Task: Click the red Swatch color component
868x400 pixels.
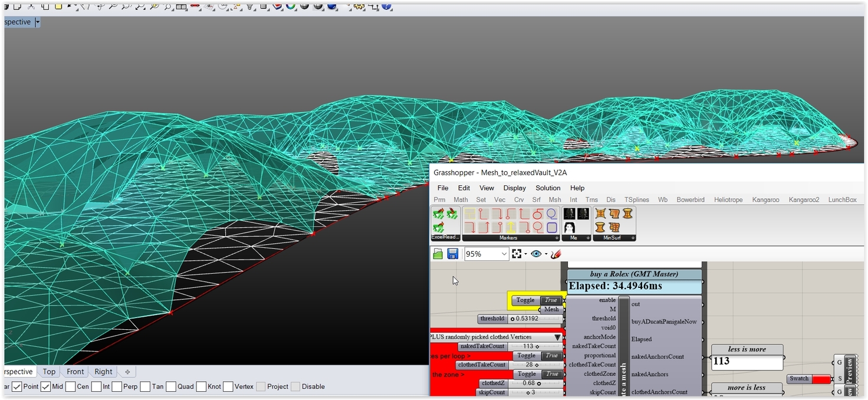Action: [x=820, y=379]
